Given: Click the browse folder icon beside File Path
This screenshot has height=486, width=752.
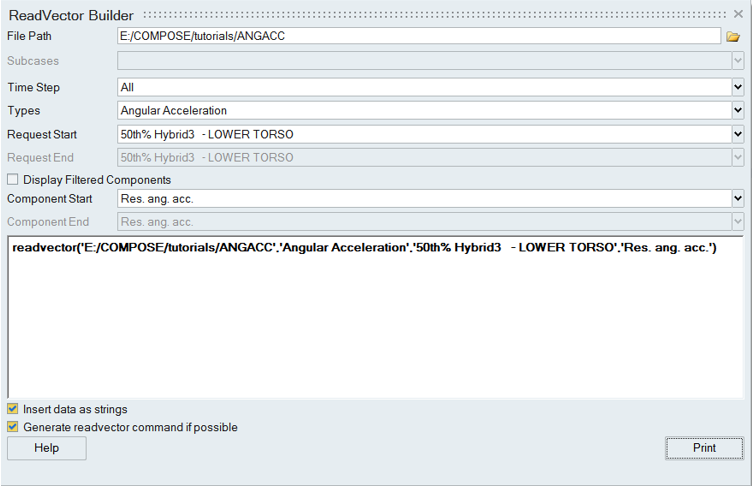Looking at the screenshot, I should [733, 37].
